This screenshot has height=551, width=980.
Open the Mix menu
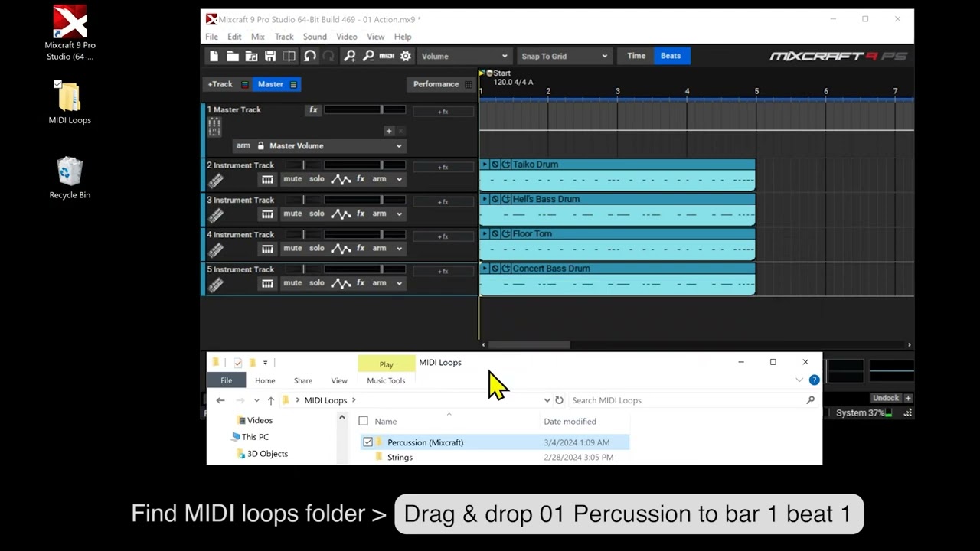click(258, 37)
